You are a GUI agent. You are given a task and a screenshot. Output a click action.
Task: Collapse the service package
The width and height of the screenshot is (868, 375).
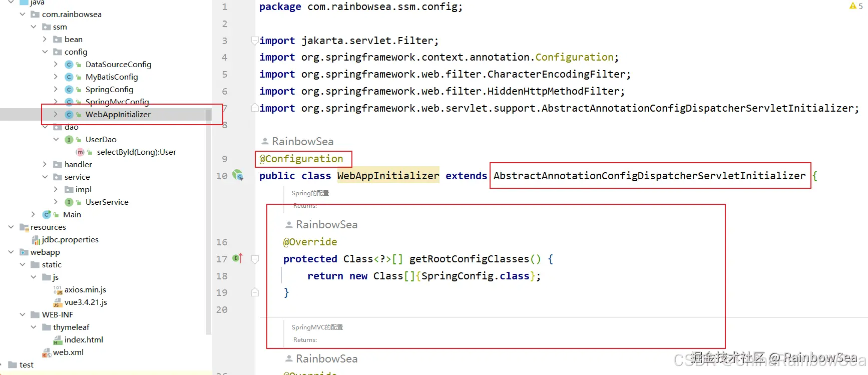tap(45, 177)
